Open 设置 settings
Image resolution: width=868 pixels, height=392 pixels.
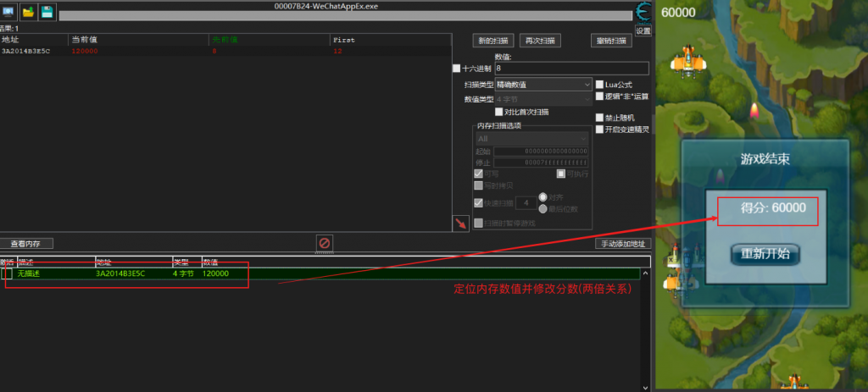tap(643, 31)
